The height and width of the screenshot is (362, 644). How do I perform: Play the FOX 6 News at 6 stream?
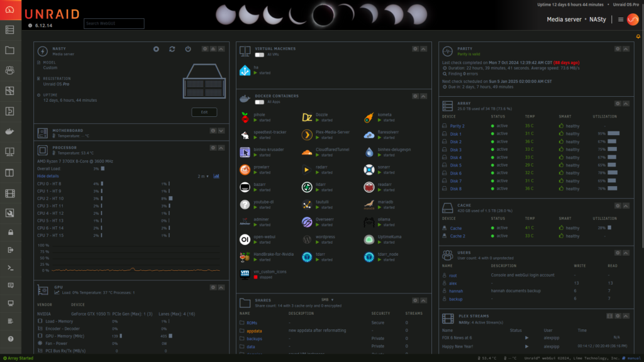(526, 337)
